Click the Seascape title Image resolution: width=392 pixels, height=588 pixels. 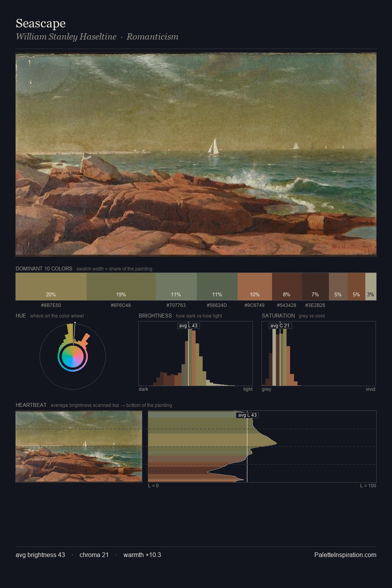coord(41,24)
